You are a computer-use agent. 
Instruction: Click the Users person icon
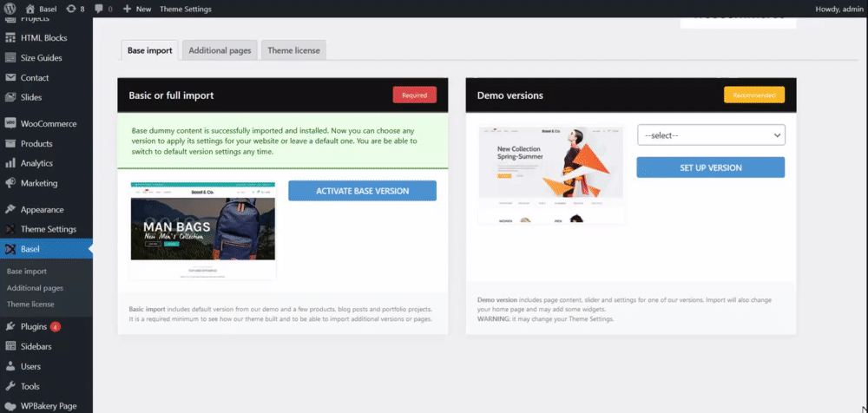(x=10, y=366)
